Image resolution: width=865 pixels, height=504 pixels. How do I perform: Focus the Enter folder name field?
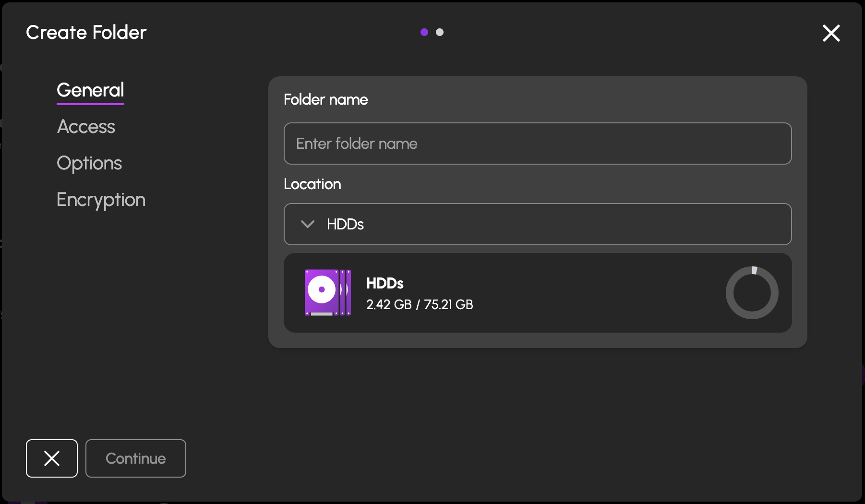(537, 144)
